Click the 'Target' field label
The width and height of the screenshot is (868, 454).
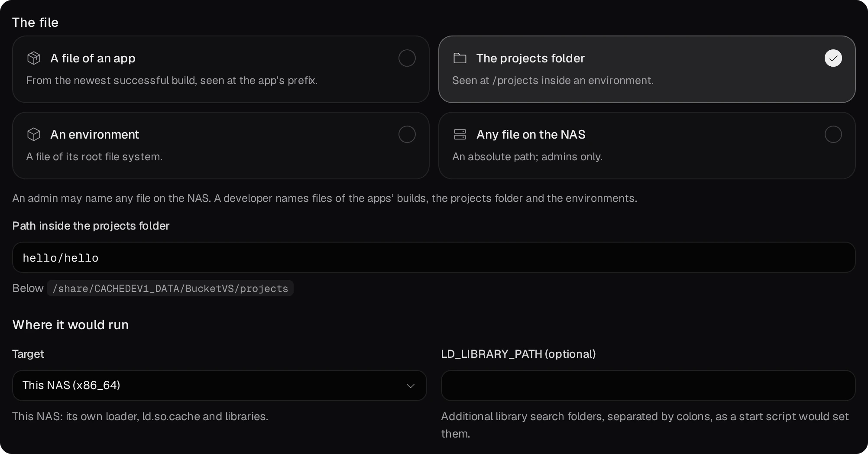pyautogui.click(x=28, y=354)
